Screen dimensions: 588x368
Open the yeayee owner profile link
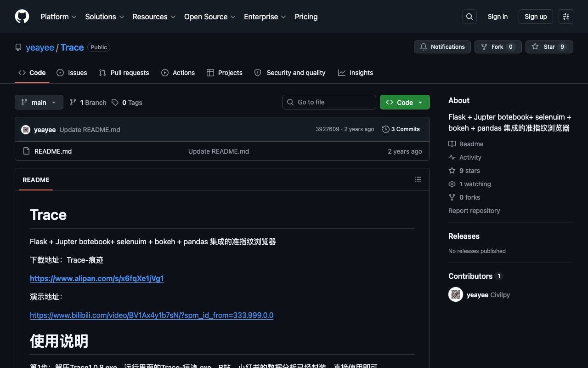tap(40, 47)
